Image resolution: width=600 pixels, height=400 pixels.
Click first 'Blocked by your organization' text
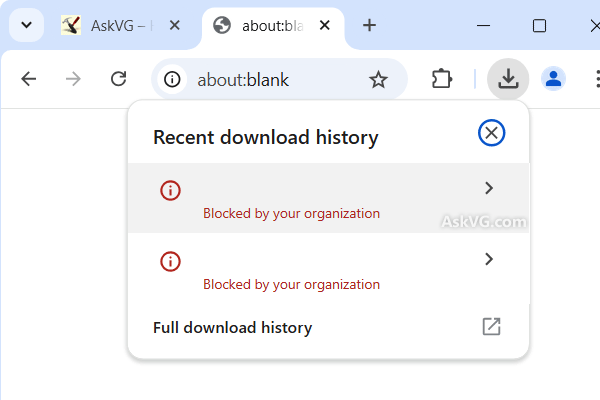[x=291, y=213]
